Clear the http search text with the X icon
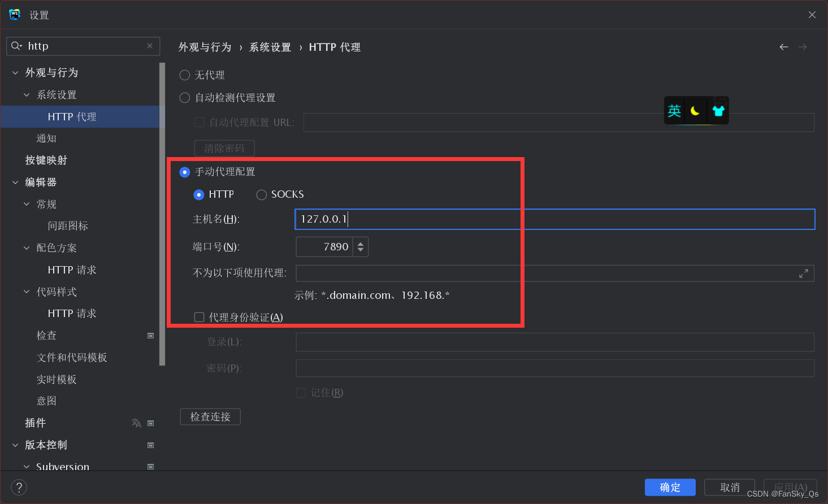 (150, 46)
